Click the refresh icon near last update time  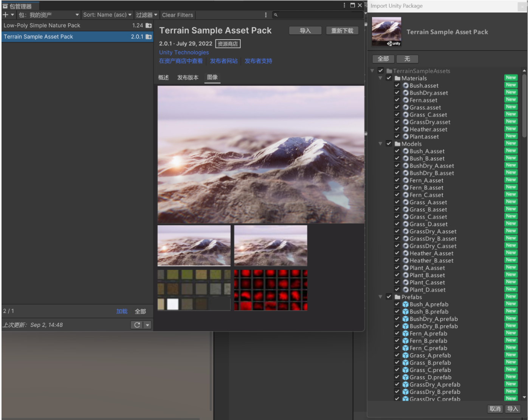click(137, 325)
